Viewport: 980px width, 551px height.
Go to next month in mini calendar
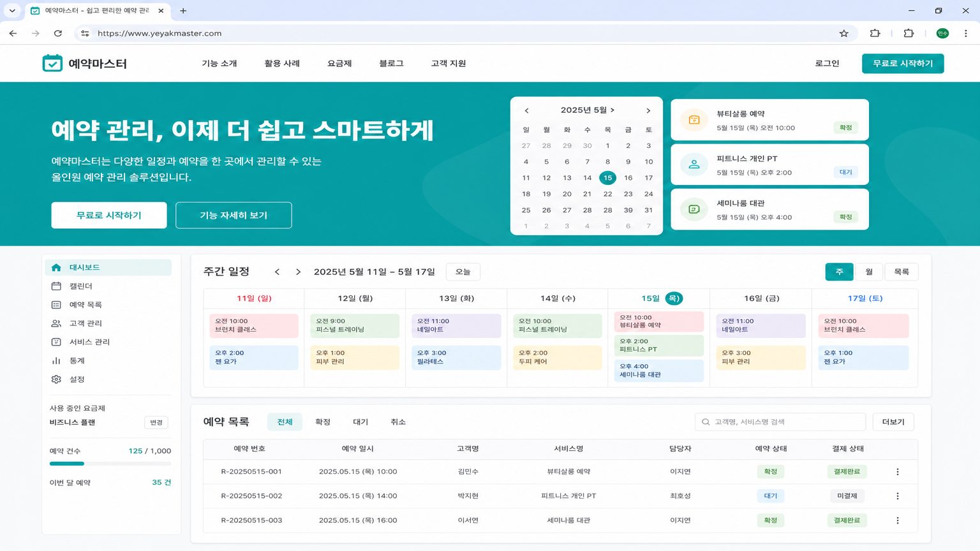click(x=648, y=110)
